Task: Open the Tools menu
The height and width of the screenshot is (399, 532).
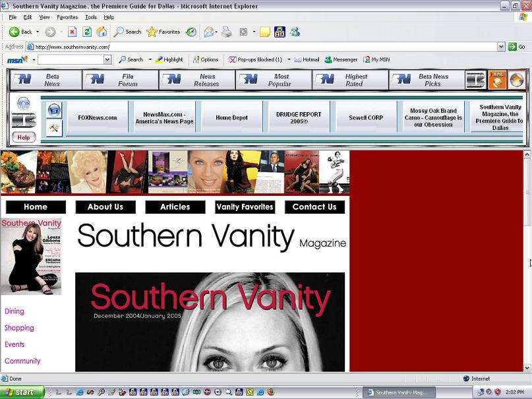Action: 90,17
